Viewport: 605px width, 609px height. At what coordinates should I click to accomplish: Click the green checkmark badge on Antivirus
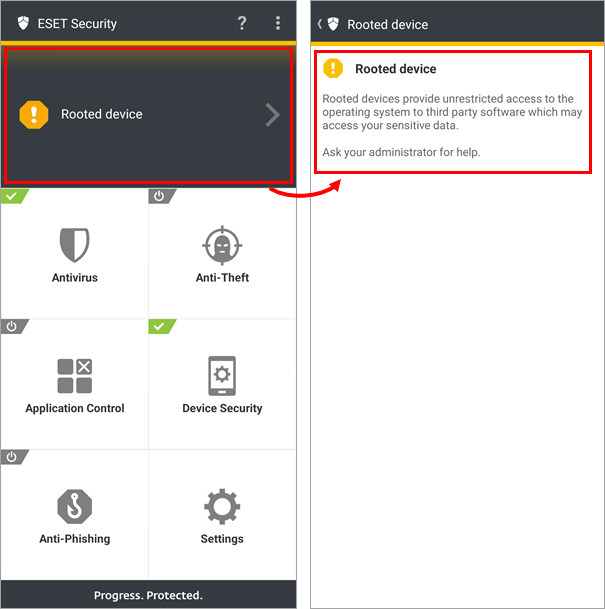pyautogui.click(x=14, y=196)
